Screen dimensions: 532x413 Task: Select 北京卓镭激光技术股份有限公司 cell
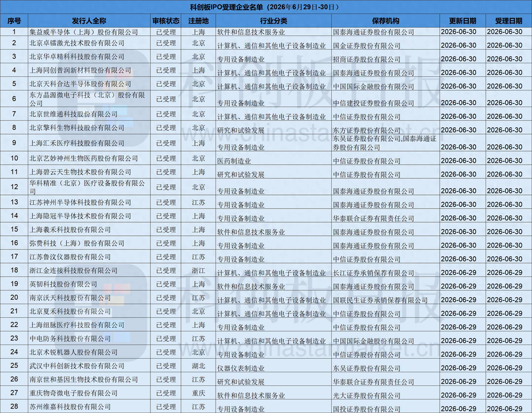pos(89,43)
